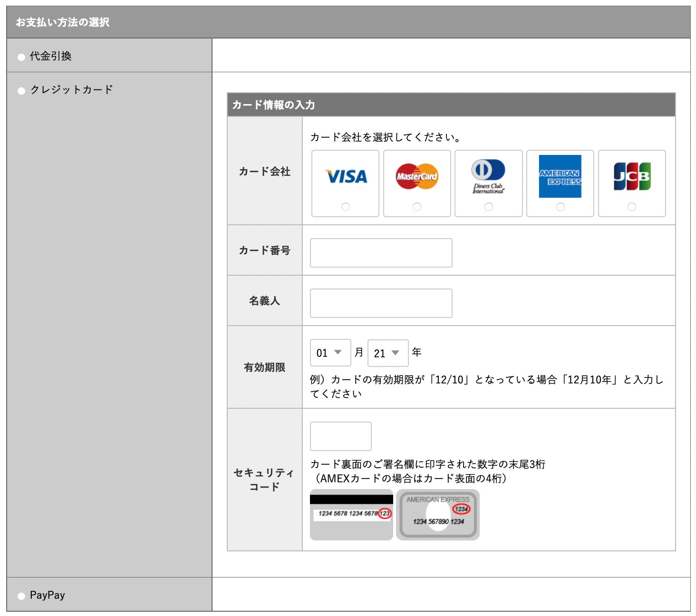
Task: Choose the radio button under JCB
Action: 632,207
